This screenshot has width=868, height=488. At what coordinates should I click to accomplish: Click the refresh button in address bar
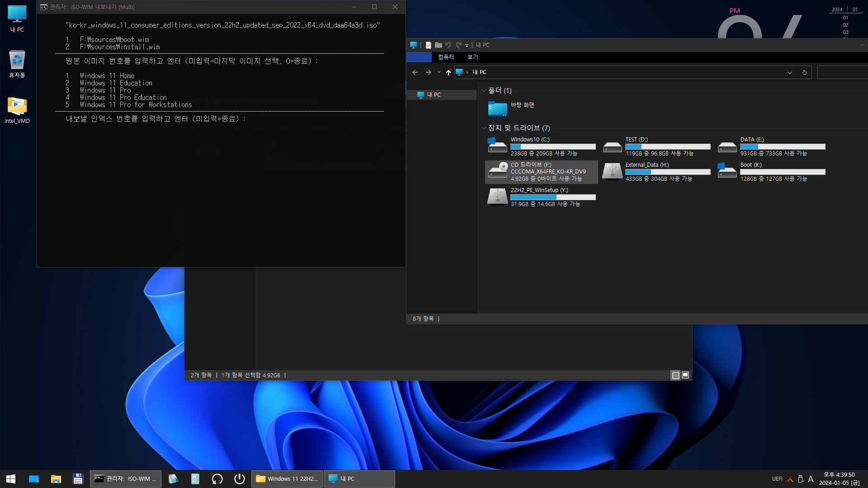coord(805,73)
